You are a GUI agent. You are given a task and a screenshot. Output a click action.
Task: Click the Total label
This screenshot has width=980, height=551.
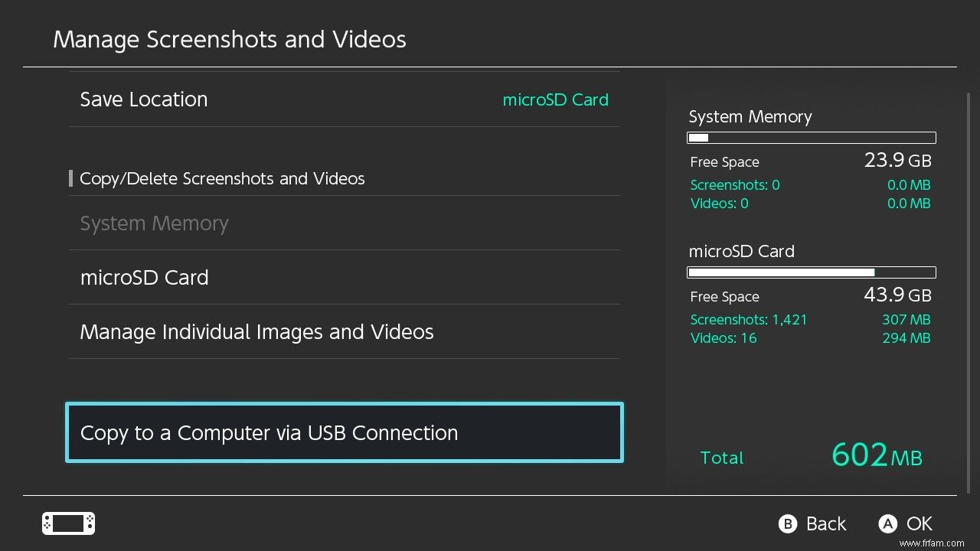click(722, 458)
